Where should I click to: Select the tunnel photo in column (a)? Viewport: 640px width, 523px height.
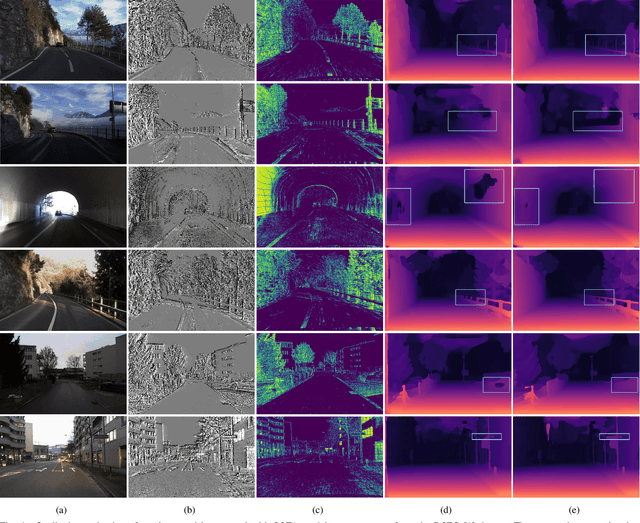tap(63, 206)
